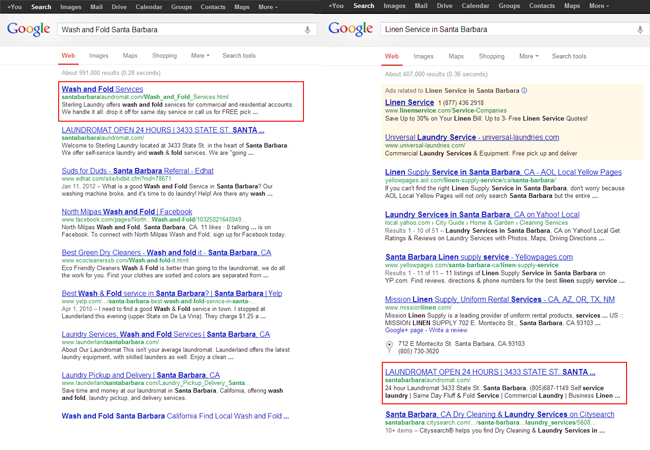This screenshot has height=450, width=650.
Task: Open Mail in left top bar
Action: point(97,7)
